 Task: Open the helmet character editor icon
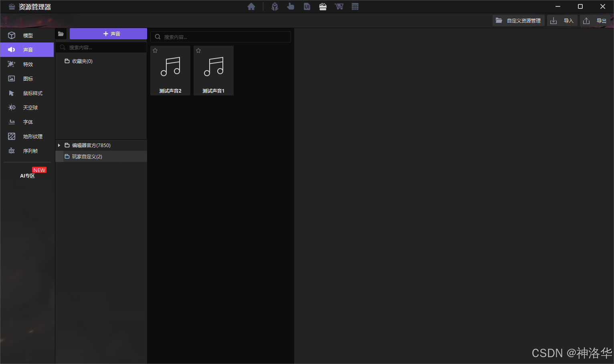(275, 6)
